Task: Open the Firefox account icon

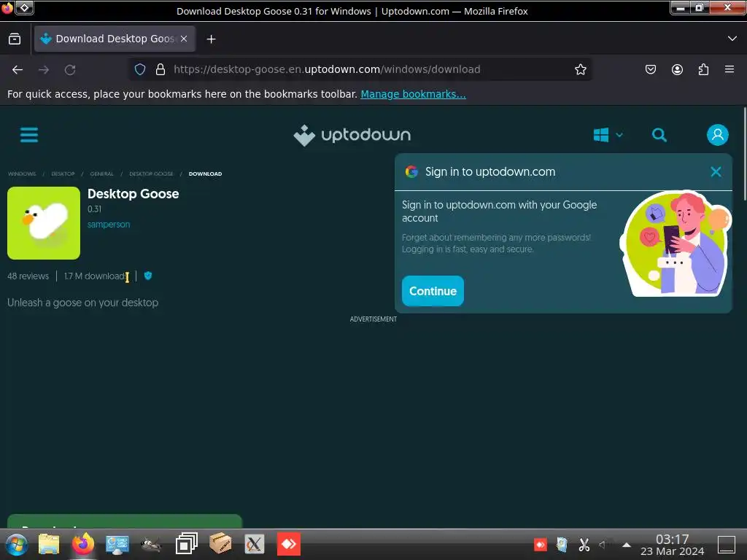Action: [x=677, y=69]
